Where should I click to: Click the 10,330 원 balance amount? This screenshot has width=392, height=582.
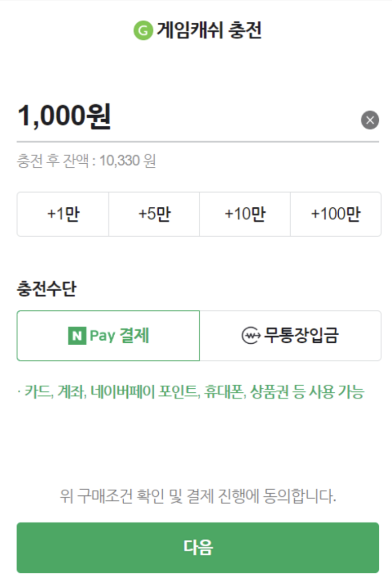tap(127, 161)
